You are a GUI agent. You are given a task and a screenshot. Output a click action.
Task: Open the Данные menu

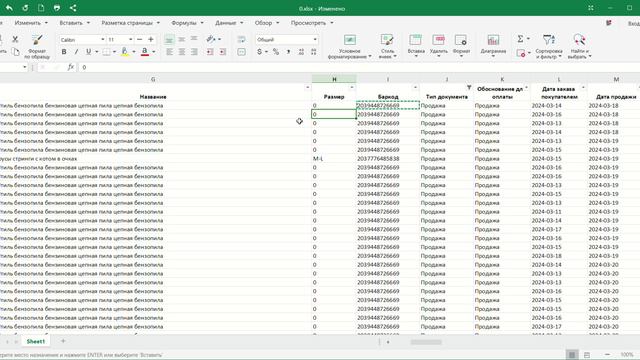coord(229,23)
